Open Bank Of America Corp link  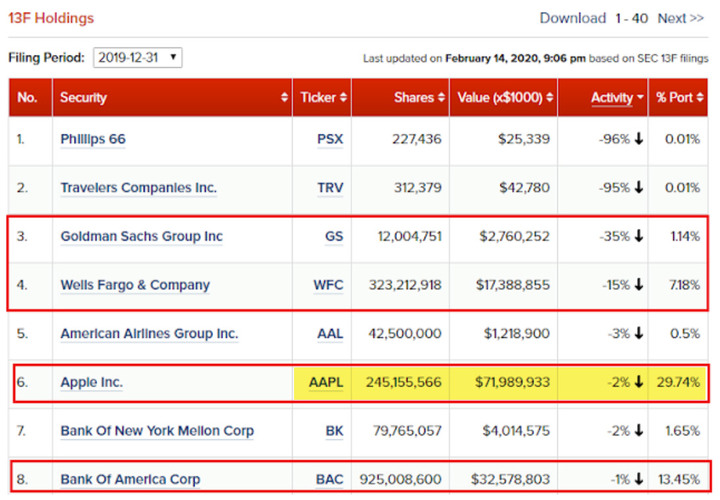pyautogui.click(x=130, y=480)
